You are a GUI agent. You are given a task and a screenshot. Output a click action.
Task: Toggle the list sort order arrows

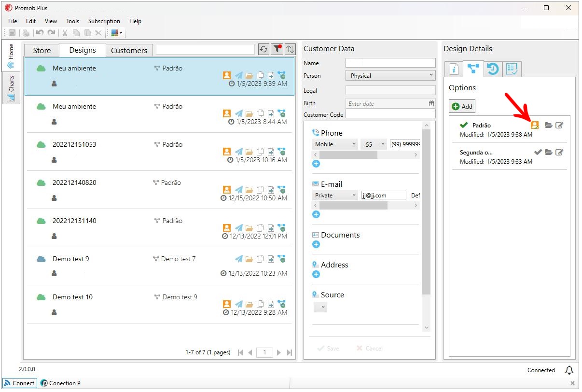tap(290, 49)
